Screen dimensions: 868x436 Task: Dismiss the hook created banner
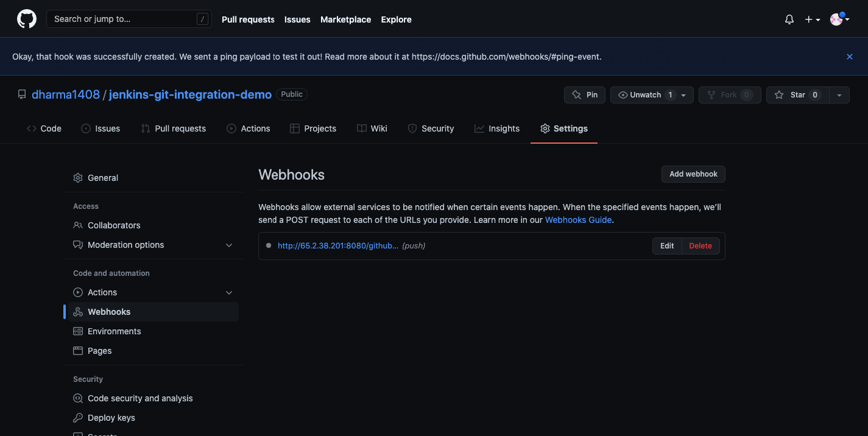850,57
